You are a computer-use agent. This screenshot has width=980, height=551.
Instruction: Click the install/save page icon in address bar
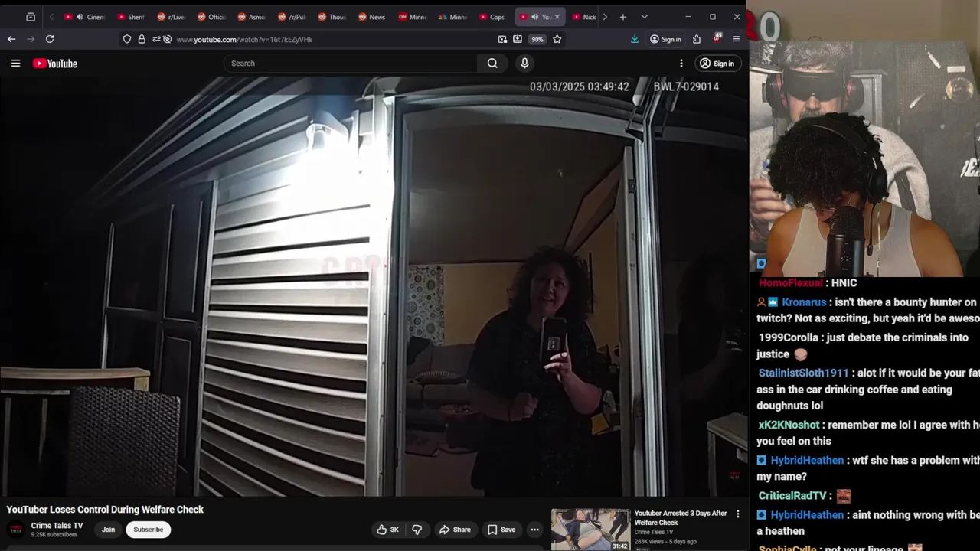[x=518, y=39]
